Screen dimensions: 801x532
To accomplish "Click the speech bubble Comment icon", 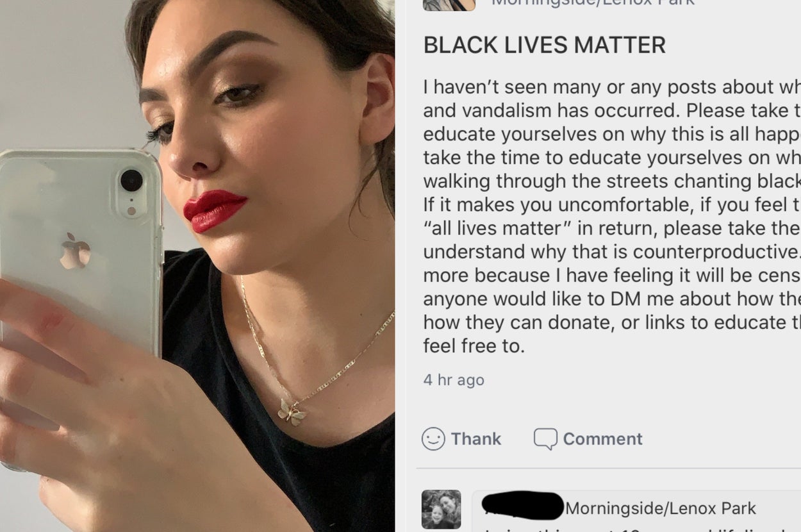I will coord(545,439).
